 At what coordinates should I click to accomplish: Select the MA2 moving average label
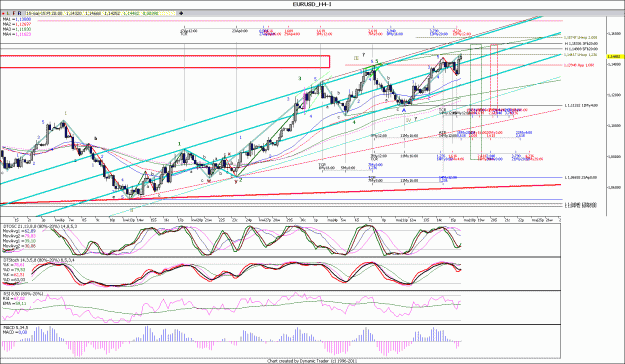tap(16, 24)
